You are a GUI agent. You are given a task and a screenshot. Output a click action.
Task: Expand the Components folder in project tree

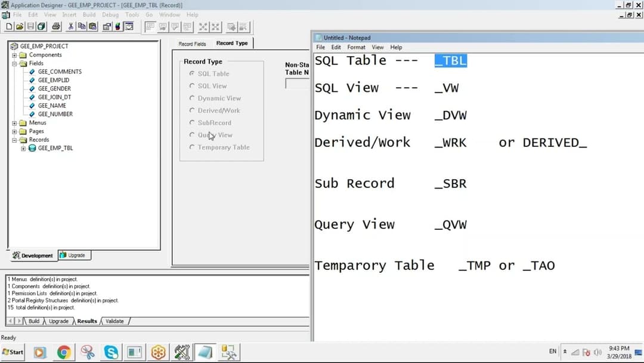15,55
